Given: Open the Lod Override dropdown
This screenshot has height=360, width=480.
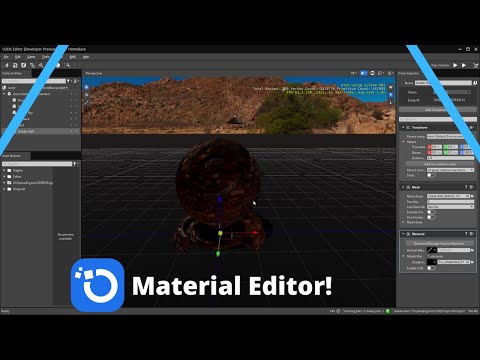Looking at the screenshot, I should [450, 207].
